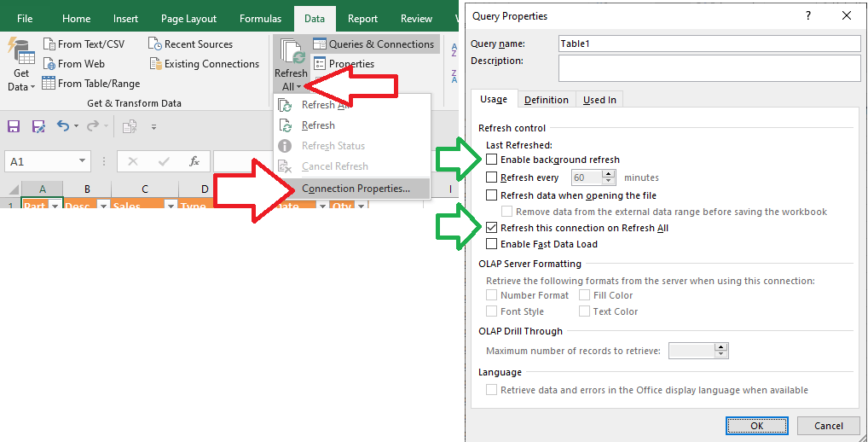Image resolution: width=868 pixels, height=442 pixels.
Task: Switch to the Report tab
Action: click(362, 18)
